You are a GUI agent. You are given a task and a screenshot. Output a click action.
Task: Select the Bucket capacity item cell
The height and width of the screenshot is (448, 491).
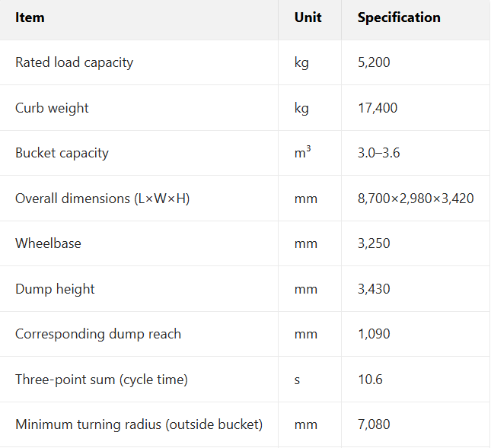click(62, 153)
